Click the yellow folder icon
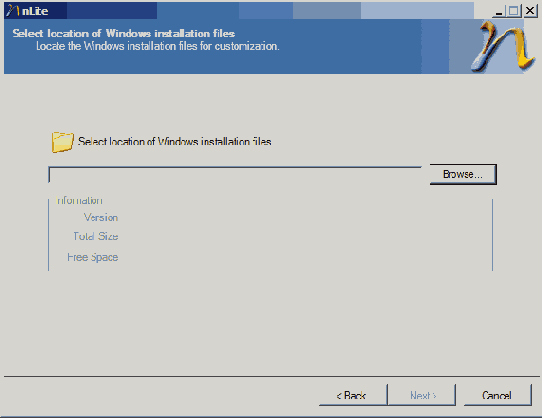 [63, 142]
